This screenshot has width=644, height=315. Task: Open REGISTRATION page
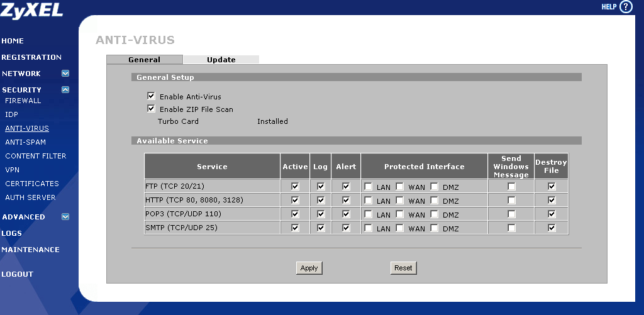[31, 57]
